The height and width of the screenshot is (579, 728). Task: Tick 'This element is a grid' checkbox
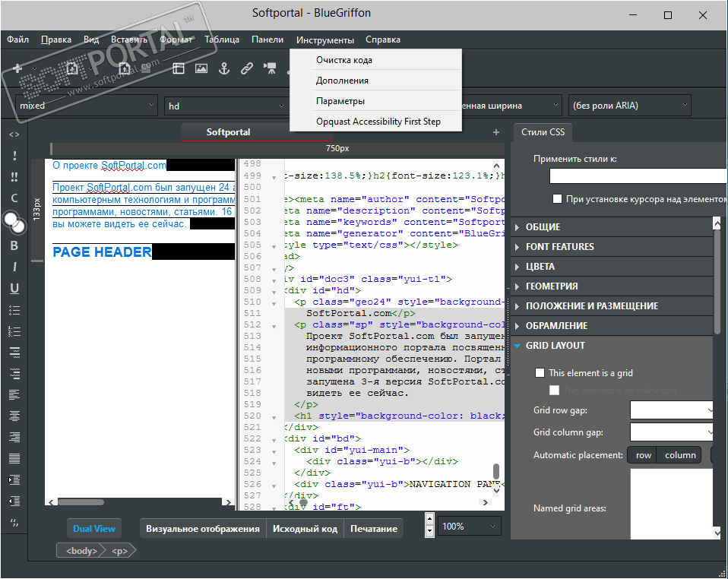coord(540,373)
